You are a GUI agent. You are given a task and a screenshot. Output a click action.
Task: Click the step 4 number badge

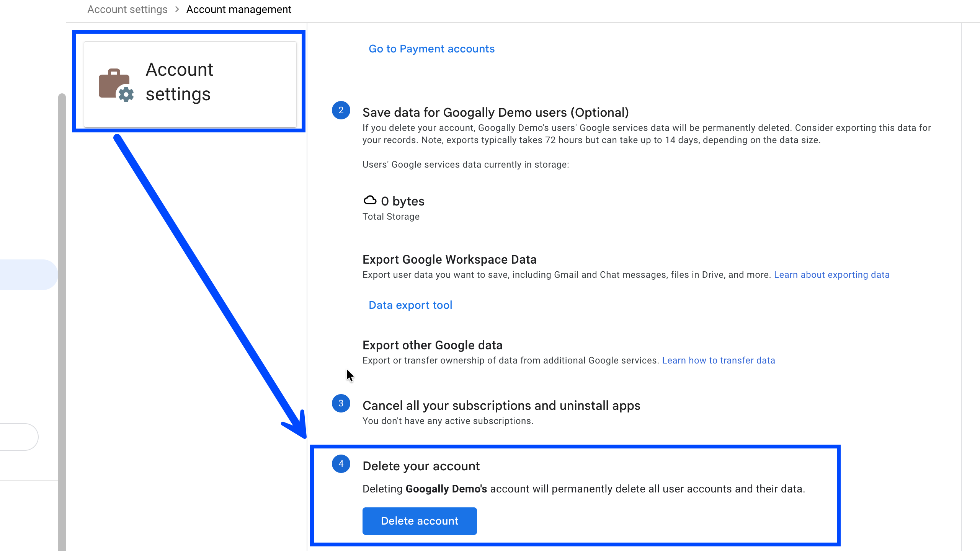341,464
